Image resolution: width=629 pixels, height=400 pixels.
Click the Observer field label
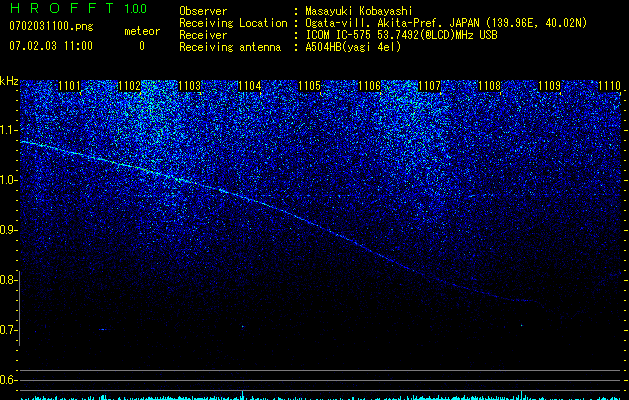203,11
